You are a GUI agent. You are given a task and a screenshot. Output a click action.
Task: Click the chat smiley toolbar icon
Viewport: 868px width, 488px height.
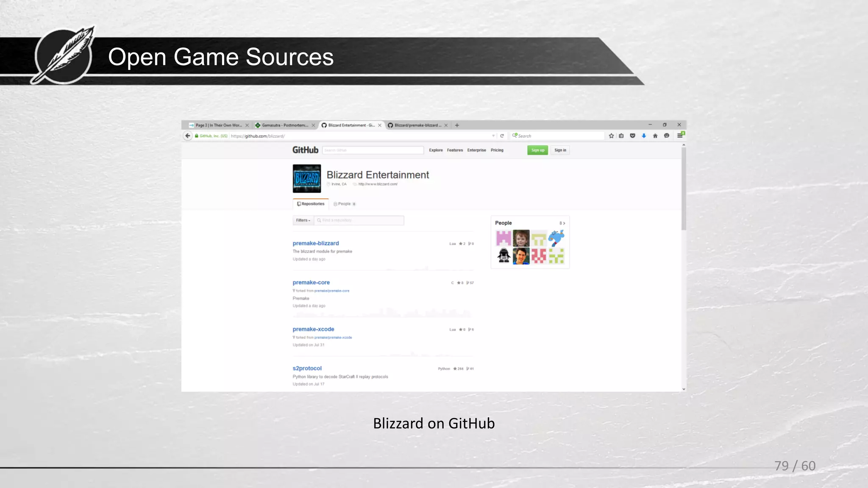pos(667,136)
